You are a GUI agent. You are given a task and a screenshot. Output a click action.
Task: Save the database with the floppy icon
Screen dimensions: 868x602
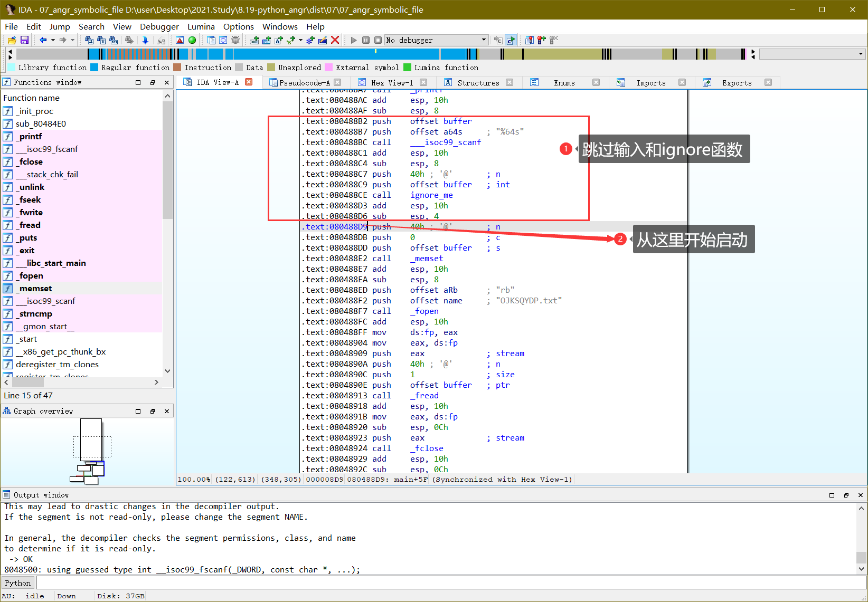pos(24,40)
